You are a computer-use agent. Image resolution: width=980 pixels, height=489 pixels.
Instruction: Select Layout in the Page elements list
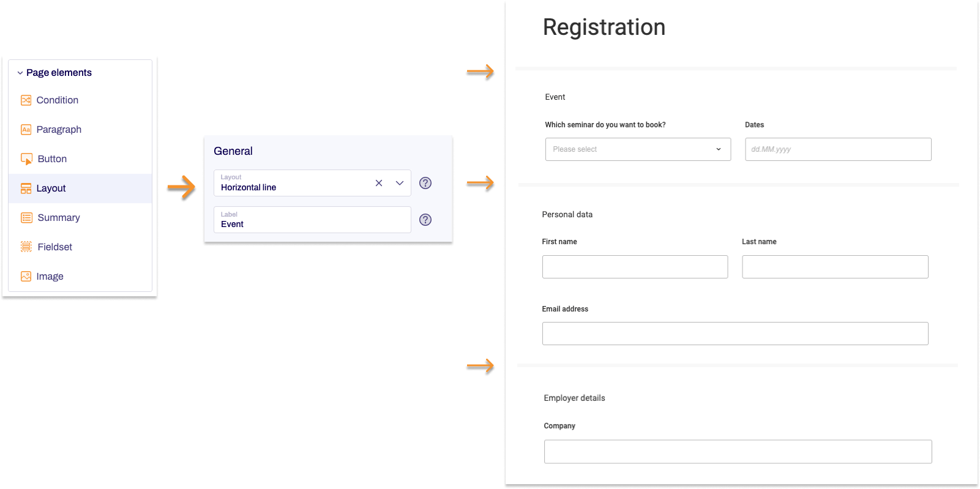click(51, 188)
